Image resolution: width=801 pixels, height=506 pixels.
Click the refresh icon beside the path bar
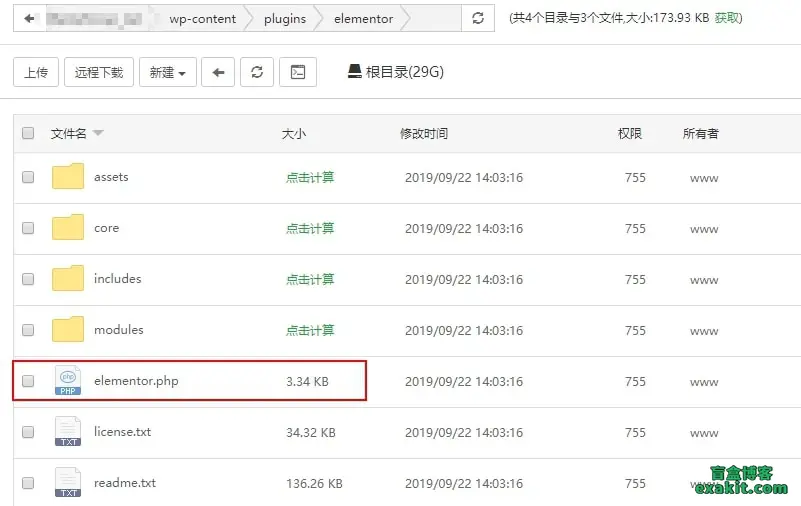478,18
